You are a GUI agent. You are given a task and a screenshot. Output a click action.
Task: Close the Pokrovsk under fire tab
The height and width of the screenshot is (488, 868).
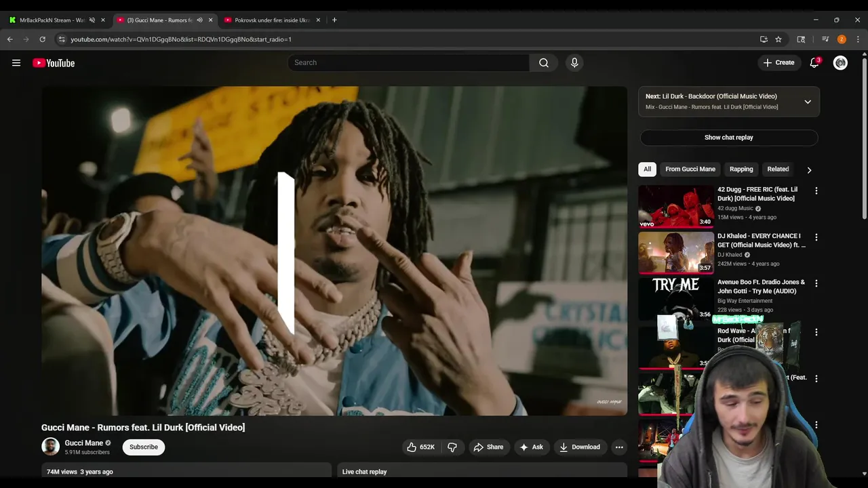[318, 20]
